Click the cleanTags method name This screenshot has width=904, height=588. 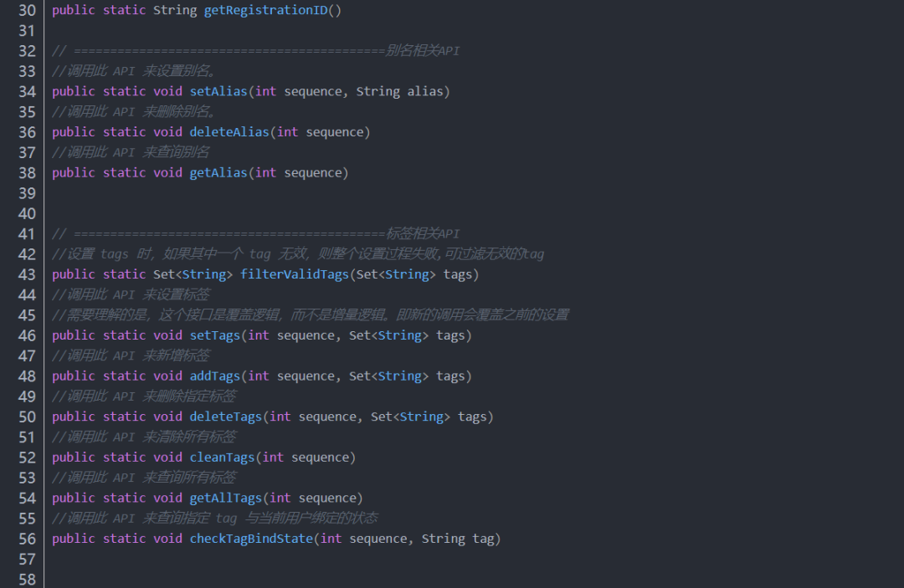tap(222, 458)
